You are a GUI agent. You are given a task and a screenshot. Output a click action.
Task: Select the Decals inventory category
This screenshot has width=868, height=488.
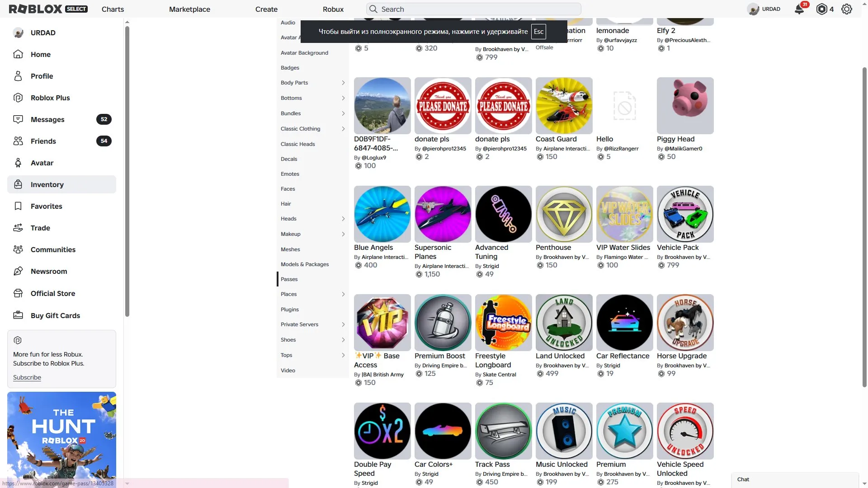point(312,159)
